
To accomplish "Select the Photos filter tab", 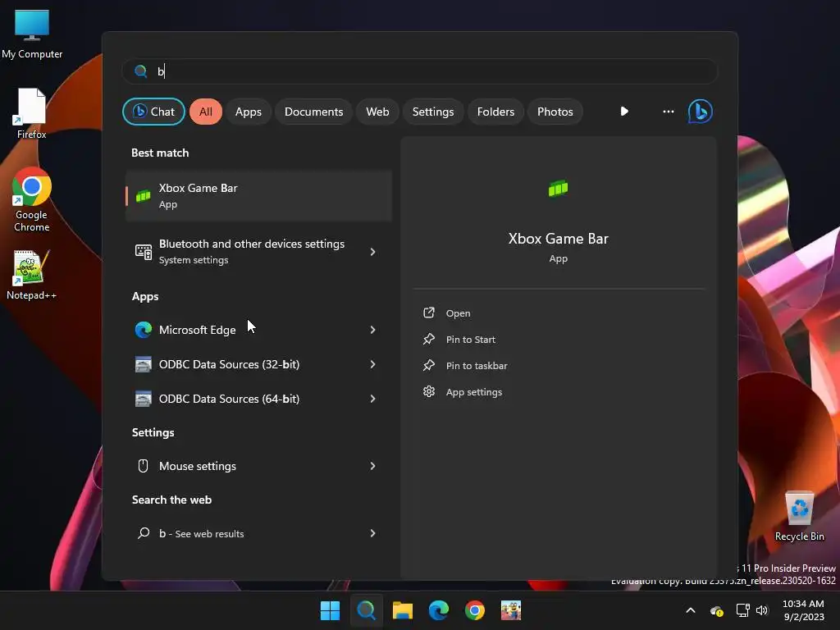I will point(555,112).
